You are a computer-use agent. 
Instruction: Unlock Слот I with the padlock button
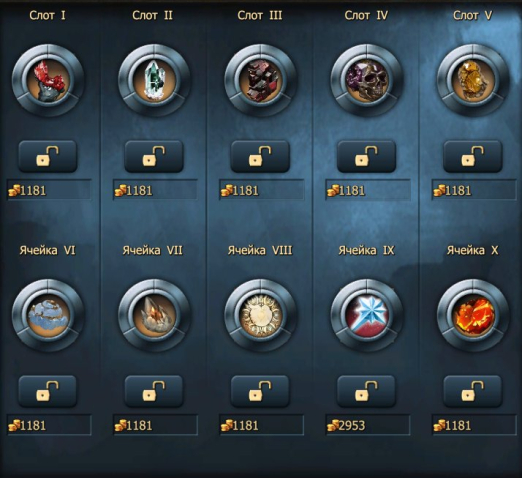pyautogui.click(x=48, y=156)
